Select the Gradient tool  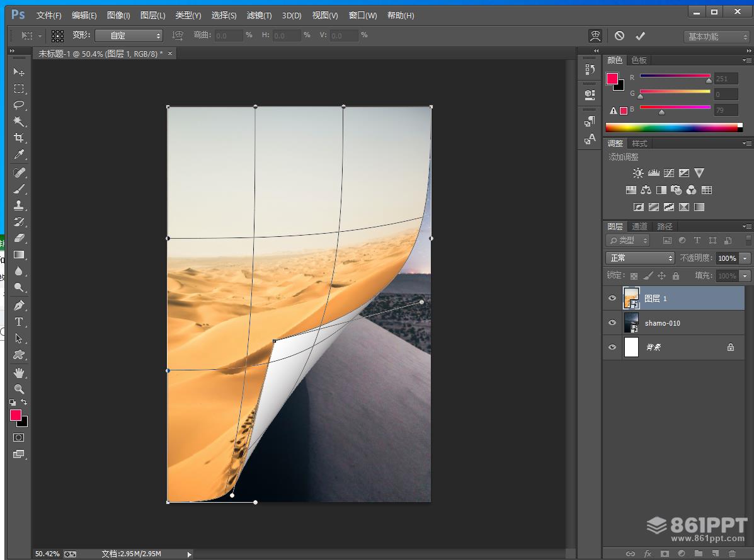[x=19, y=254]
